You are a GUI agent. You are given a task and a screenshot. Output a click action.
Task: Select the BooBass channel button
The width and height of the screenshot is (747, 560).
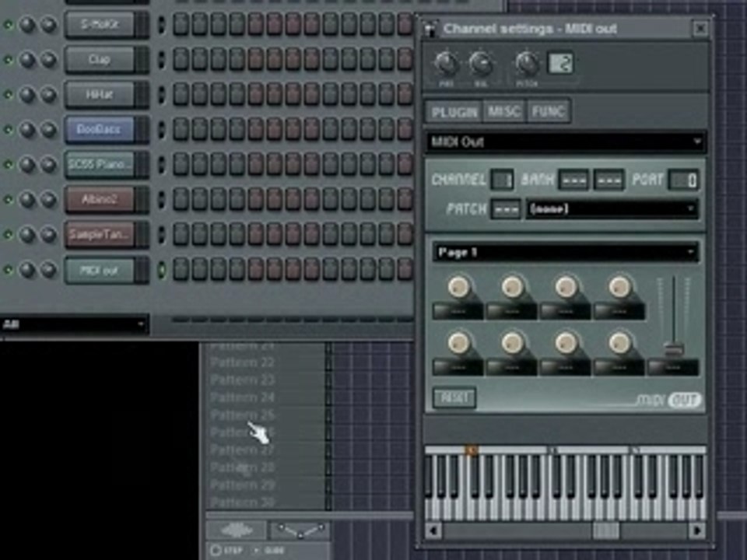99,130
